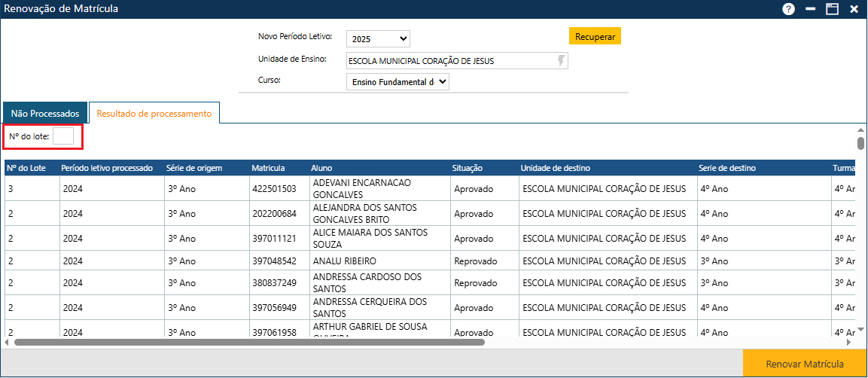
Task: Click the horizontal scrollbar left arrow
Action: (8, 342)
